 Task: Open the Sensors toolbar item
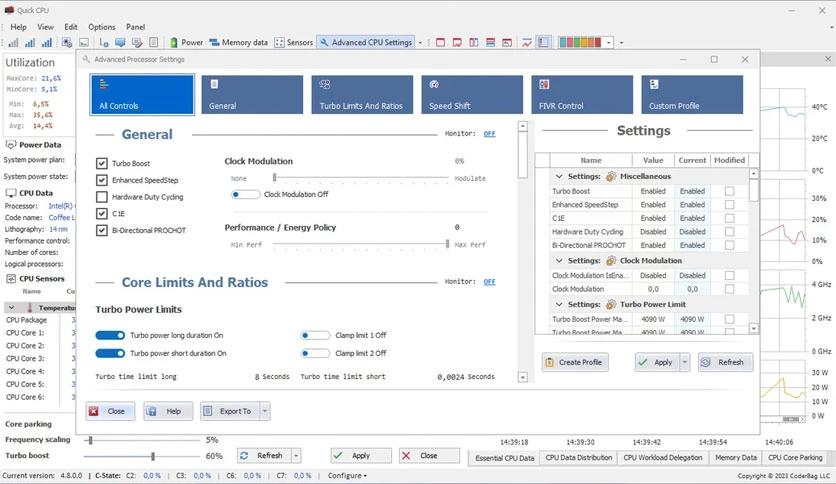coord(294,43)
